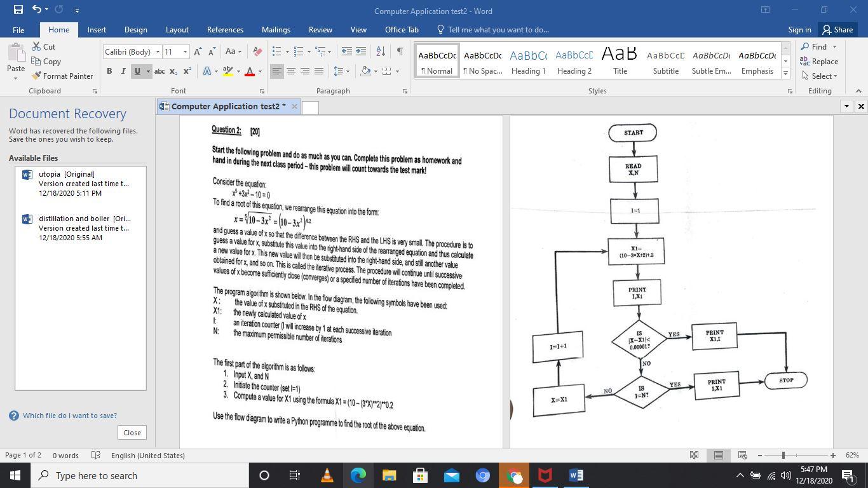This screenshot has height=488, width=868.
Task: Select the subscript icon
Action: pyautogui.click(x=172, y=71)
